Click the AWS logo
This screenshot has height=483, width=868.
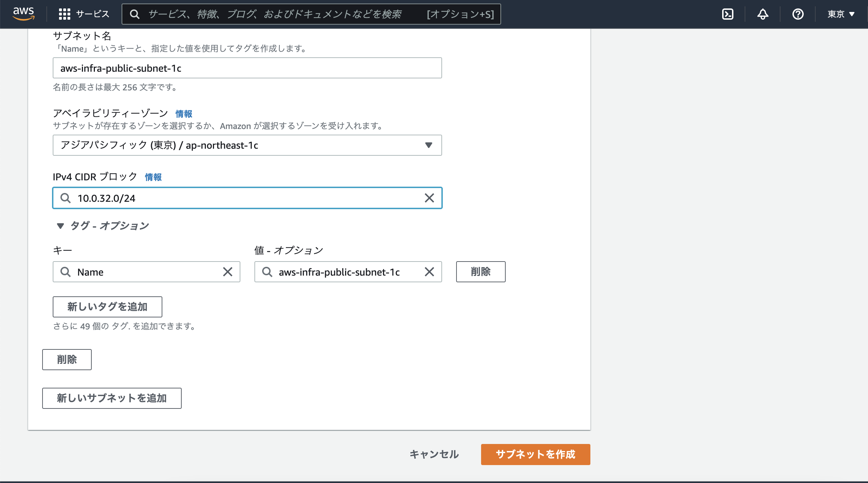pos(23,14)
